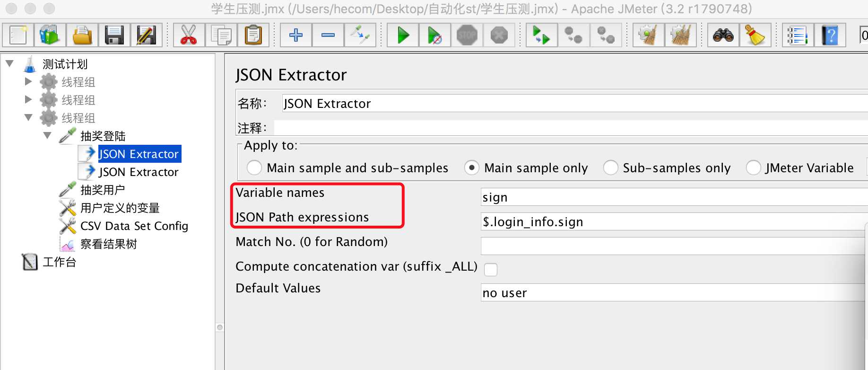The width and height of the screenshot is (868, 370).
Task: Open the function helper list icon
Action: pyautogui.click(x=798, y=35)
